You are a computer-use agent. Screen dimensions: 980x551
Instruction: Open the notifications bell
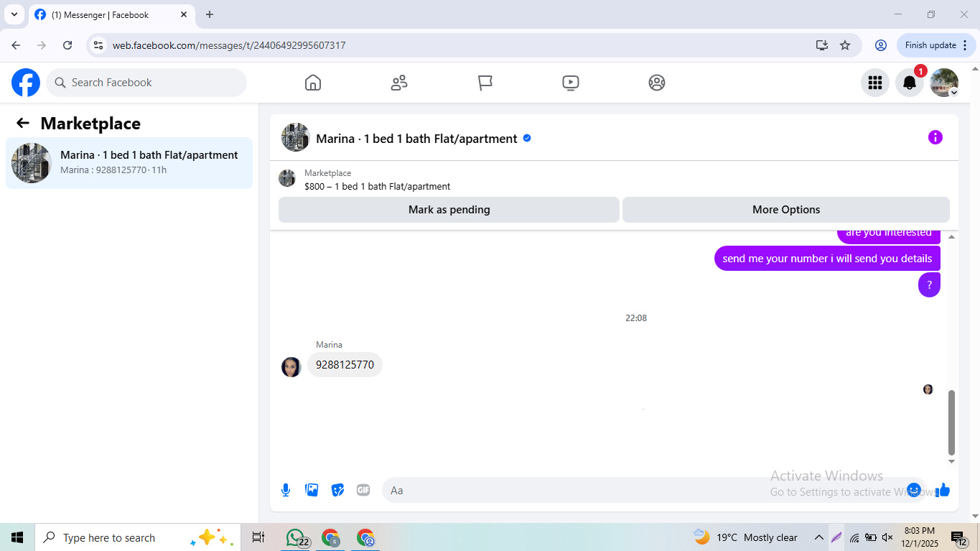[x=910, y=83]
